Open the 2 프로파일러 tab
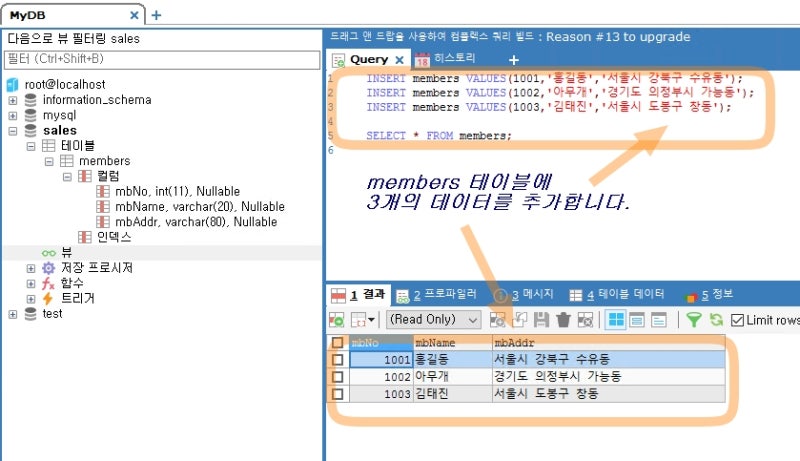Viewport: 800px width, 461px height. pos(437,295)
